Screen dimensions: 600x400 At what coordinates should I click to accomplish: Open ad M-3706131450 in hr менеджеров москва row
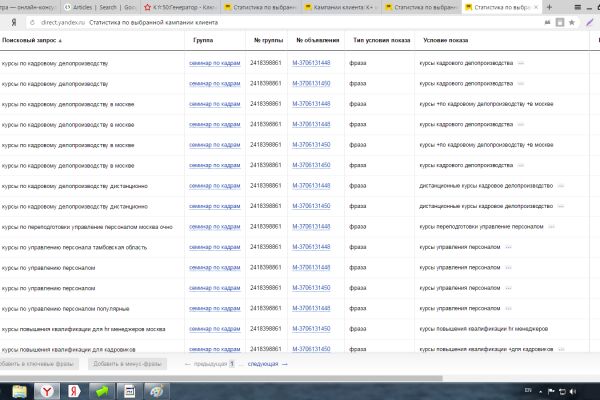(x=311, y=329)
